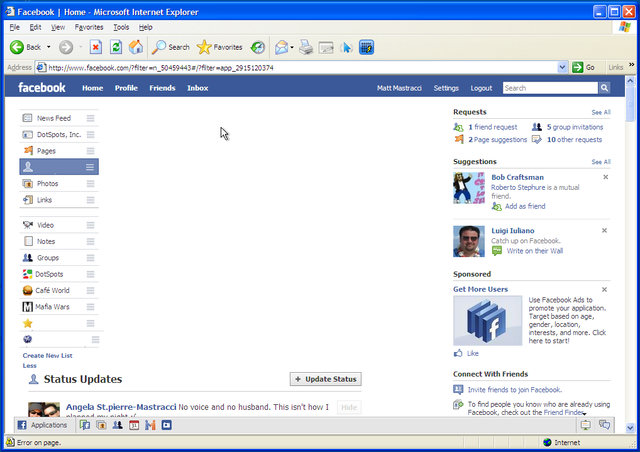The width and height of the screenshot is (640, 452).
Task: Open the Friends navigation link
Action: [162, 88]
